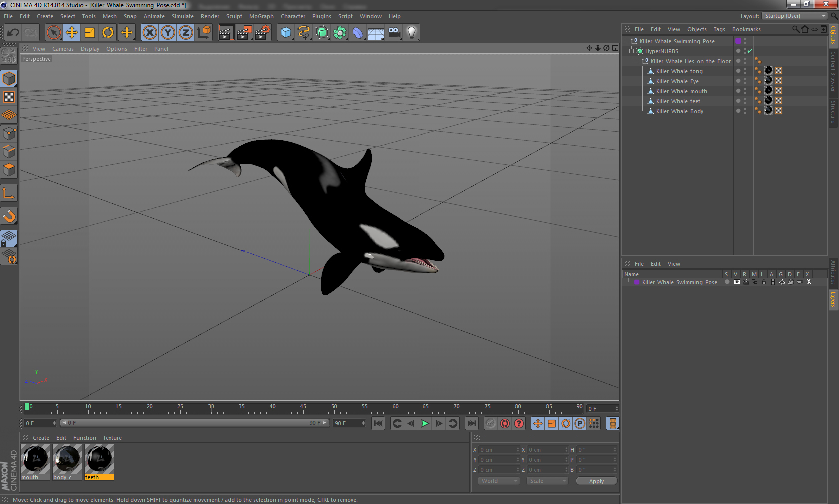Toggle view visibility of Killer_Whale_Swimming_Pose layer
The height and width of the screenshot is (504, 839).
(x=737, y=282)
